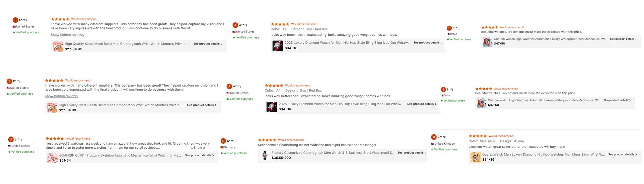Click verified purchase checkmark under Germany
Image resolution: width=644 pixels, height=184 pixels.
pyautogui.click(x=222, y=153)
